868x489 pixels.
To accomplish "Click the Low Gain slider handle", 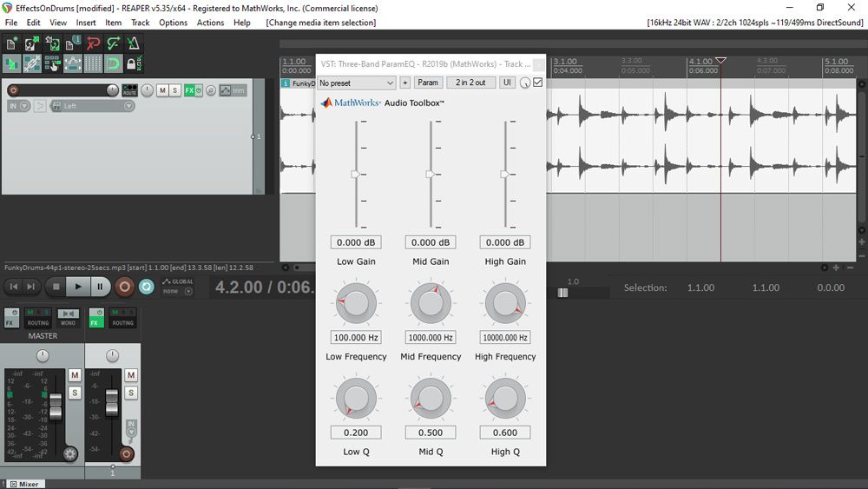I will [355, 175].
